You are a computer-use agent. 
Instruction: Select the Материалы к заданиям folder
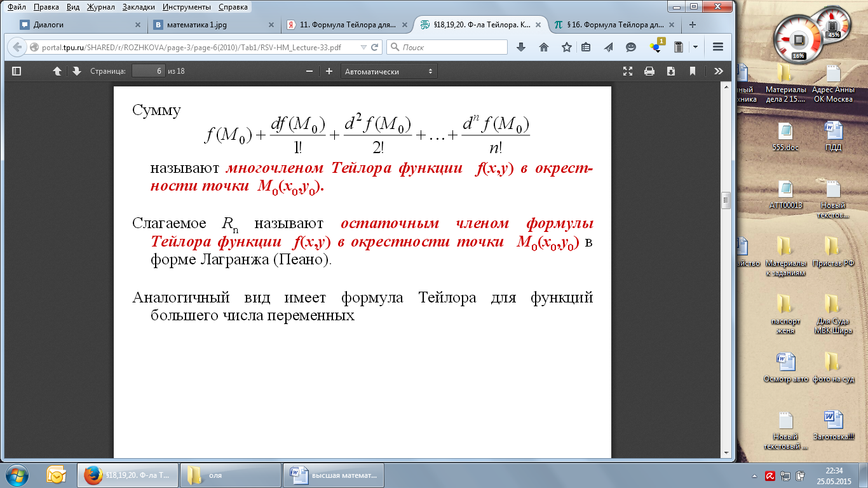click(786, 255)
